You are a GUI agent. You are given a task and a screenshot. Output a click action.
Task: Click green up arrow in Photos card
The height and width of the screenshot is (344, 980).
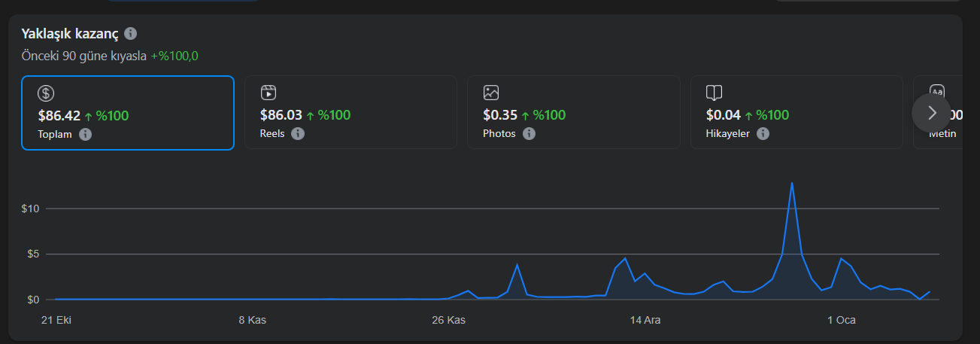coord(525,115)
